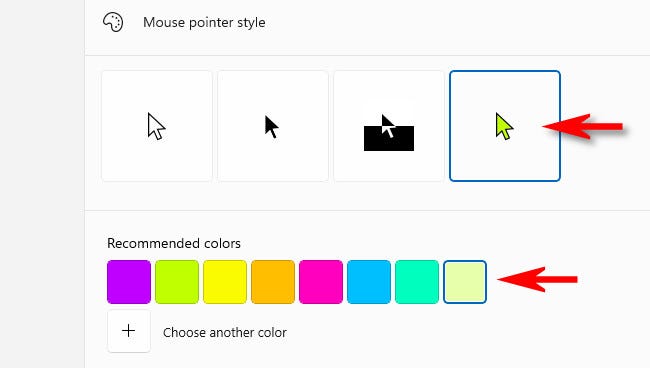Click the red arrow pointing at custom pointer
The height and width of the screenshot is (368, 650).
point(583,126)
